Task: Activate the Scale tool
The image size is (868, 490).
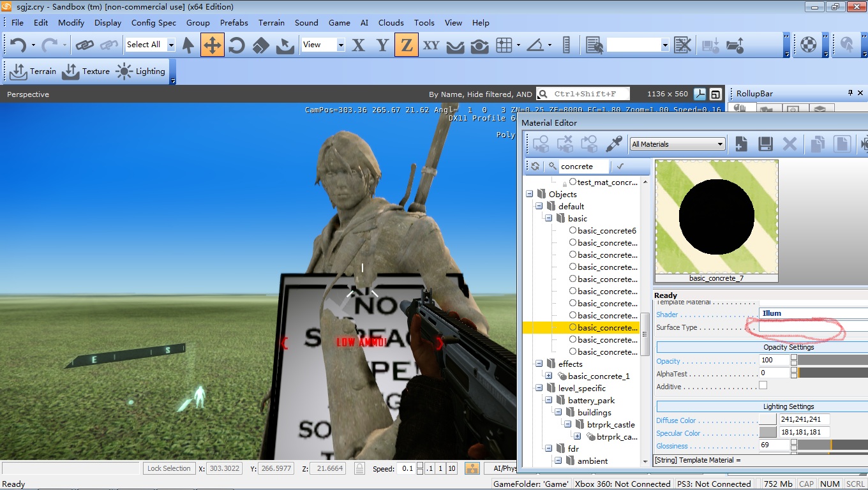Action: 260,45
